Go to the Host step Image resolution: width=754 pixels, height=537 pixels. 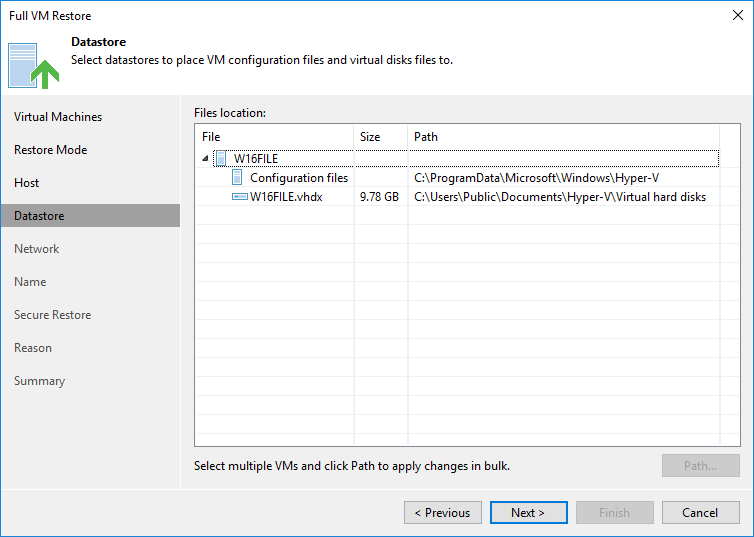point(26,183)
